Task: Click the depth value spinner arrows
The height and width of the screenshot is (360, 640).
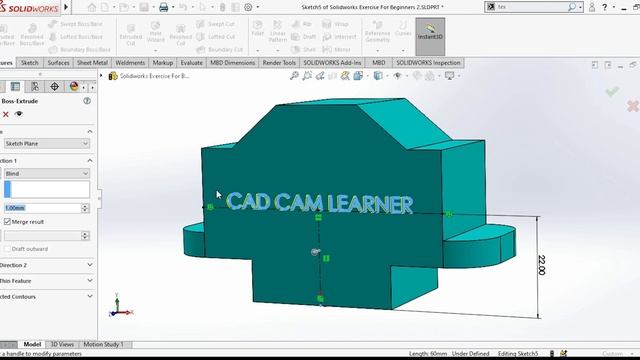Action: point(85,208)
